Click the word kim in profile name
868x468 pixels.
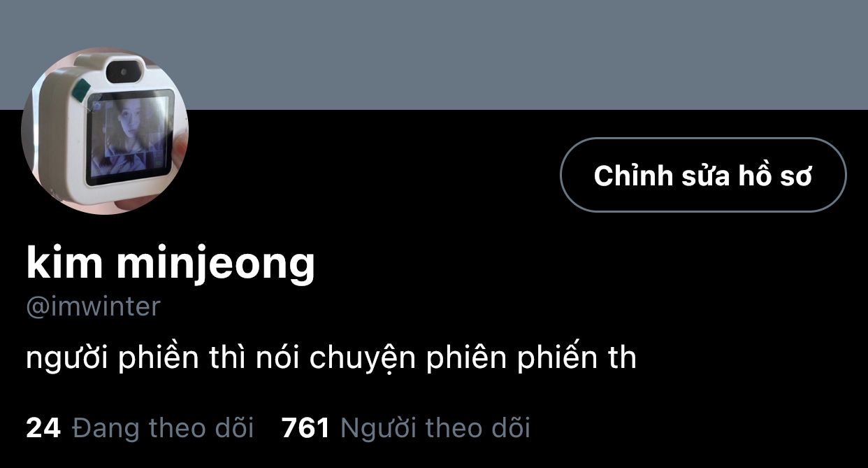tap(64, 263)
